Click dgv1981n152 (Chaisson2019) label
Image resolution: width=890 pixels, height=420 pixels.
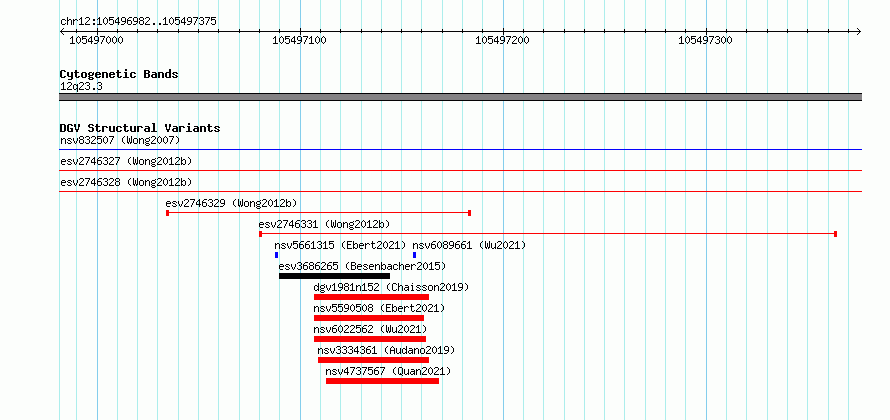click(x=392, y=287)
